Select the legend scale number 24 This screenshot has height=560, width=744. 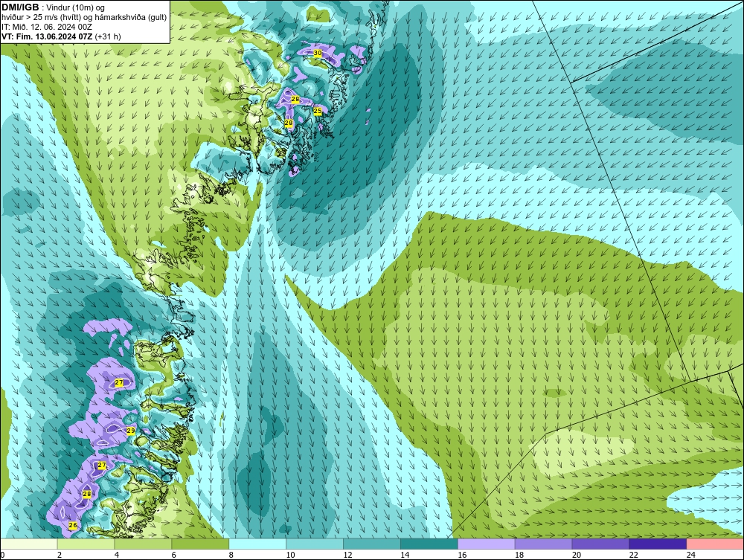coord(691,555)
